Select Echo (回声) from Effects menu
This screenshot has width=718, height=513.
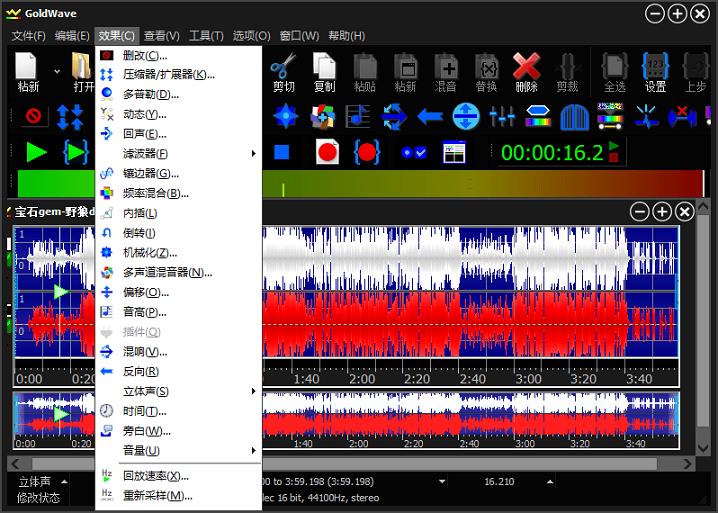pos(143,134)
